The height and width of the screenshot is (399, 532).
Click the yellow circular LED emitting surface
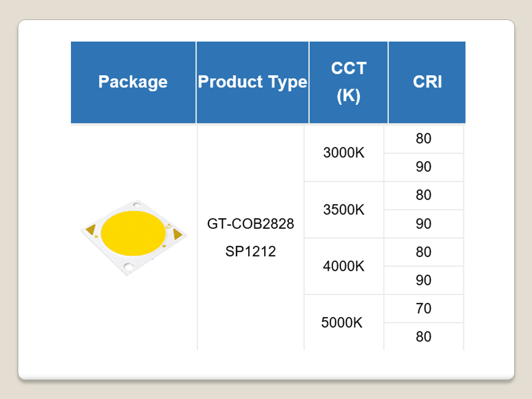click(x=133, y=234)
